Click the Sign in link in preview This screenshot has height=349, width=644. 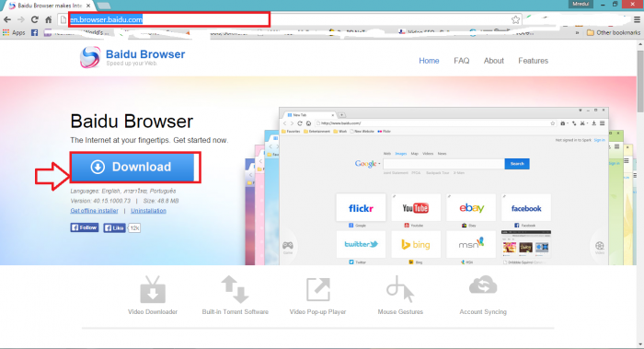coord(599,140)
